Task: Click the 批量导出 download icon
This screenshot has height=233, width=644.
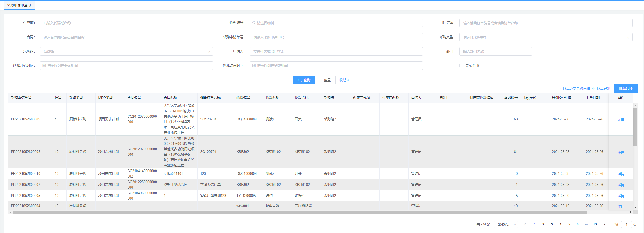Action: (x=593, y=89)
